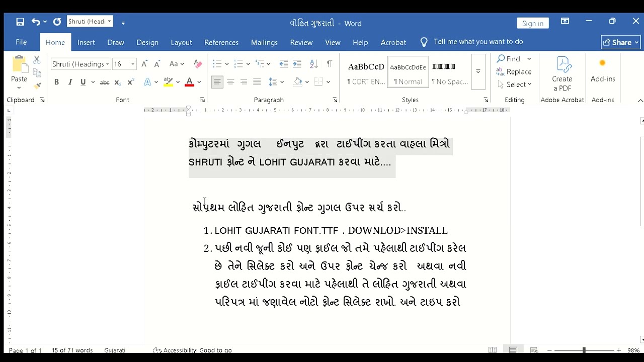The width and height of the screenshot is (644, 362).
Task: Open the Select dropdown in Editing
Action: click(x=515, y=84)
